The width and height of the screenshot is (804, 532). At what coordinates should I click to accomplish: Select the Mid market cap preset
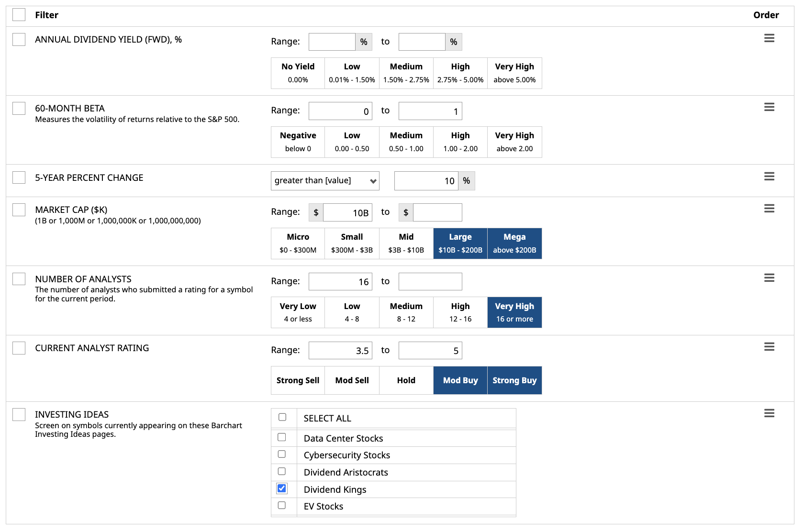pos(406,244)
